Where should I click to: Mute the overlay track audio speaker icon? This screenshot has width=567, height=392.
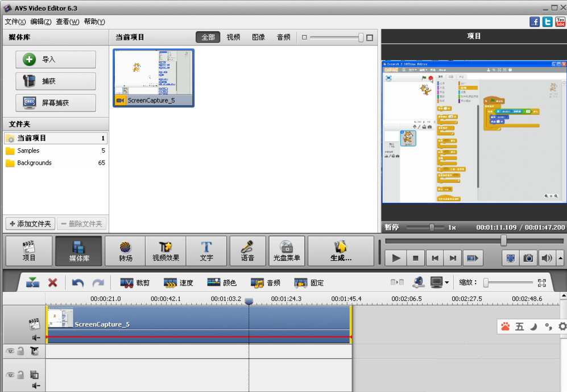(36, 385)
